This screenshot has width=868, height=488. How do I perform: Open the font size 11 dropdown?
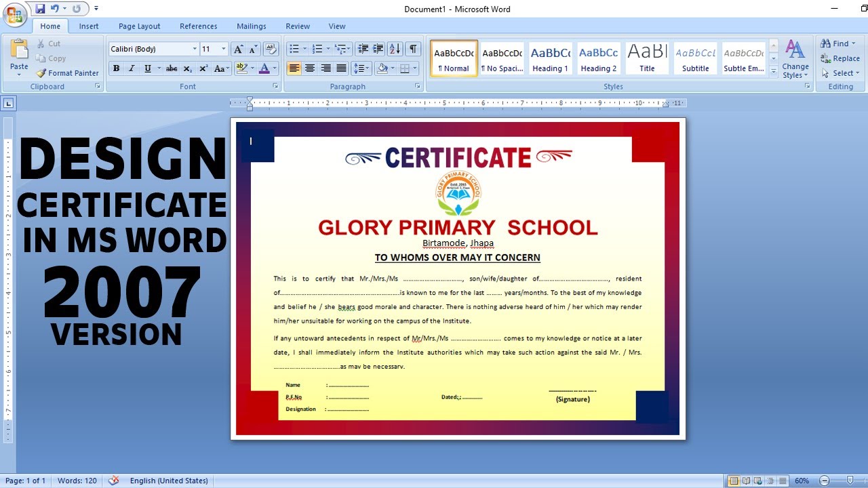[x=224, y=49]
